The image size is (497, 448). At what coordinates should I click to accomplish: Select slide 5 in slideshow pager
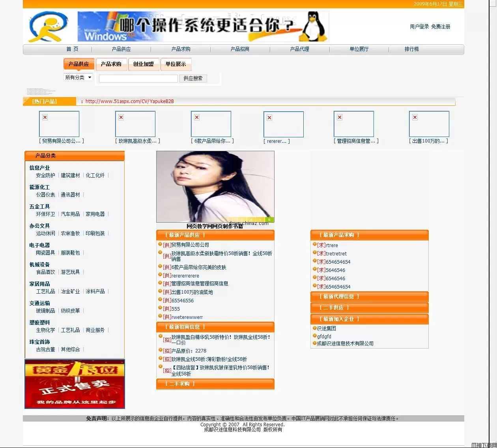click(269, 219)
